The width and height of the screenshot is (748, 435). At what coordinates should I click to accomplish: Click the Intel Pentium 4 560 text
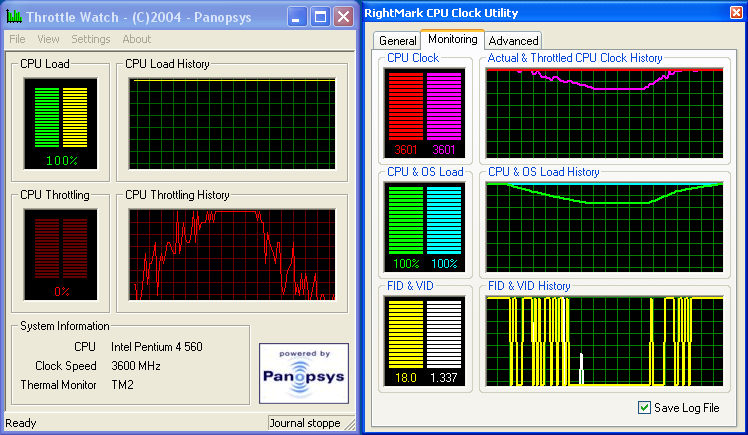click(156, 347)
